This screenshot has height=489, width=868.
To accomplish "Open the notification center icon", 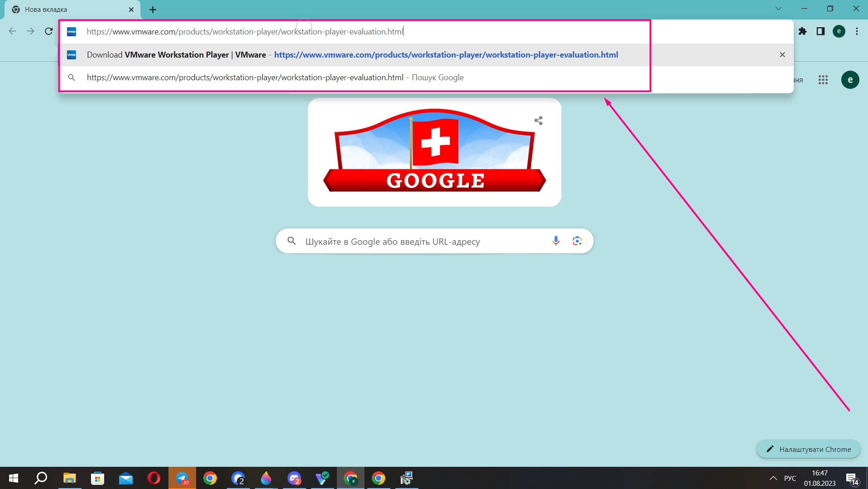I will coord(852,479).
